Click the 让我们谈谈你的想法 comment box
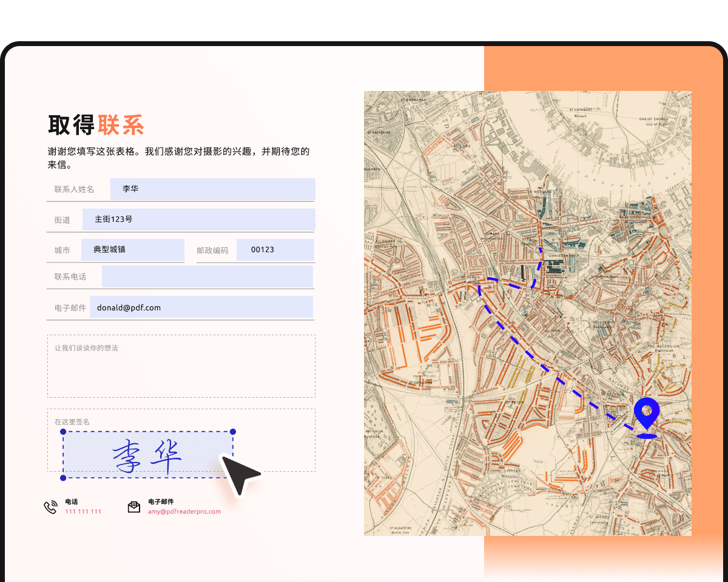Viewport: 728px width, 582px height. coord(181,367)
